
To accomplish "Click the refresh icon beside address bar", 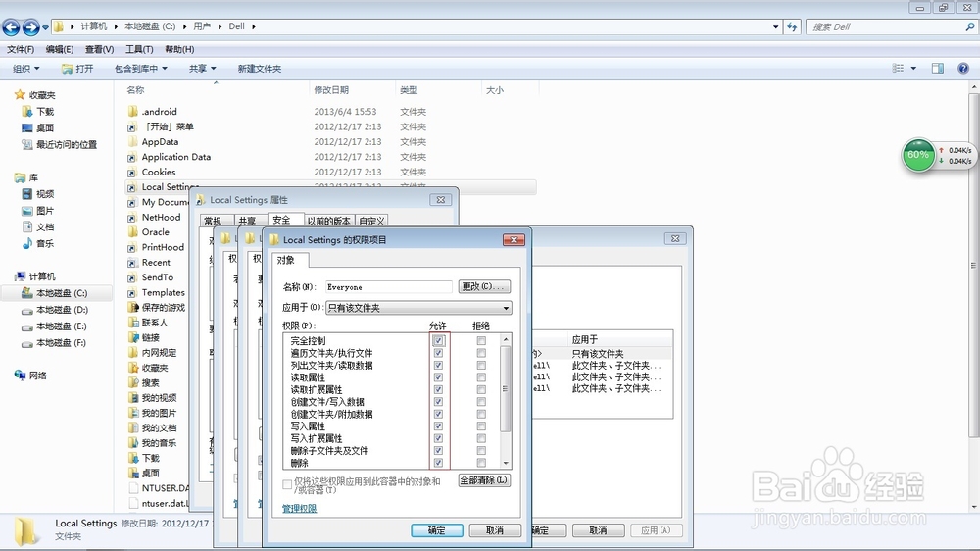I will pyautogui.click(x=792, y=26).
